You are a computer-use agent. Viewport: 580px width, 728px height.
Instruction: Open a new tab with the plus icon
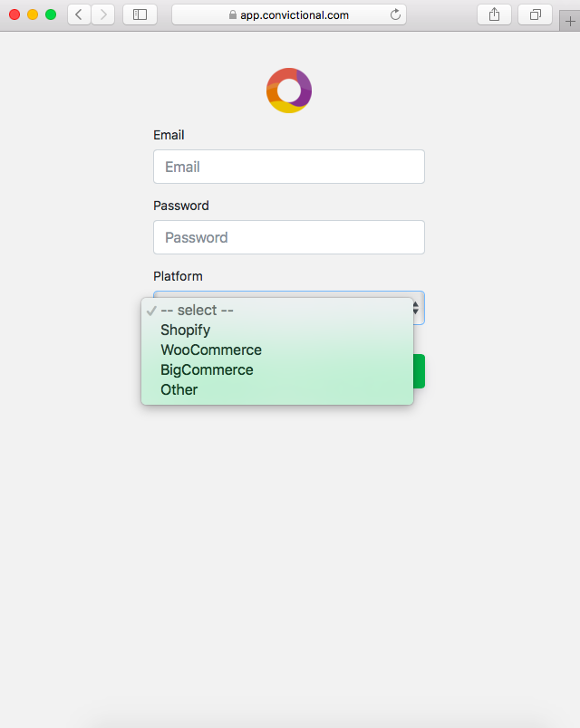(570, 22)
